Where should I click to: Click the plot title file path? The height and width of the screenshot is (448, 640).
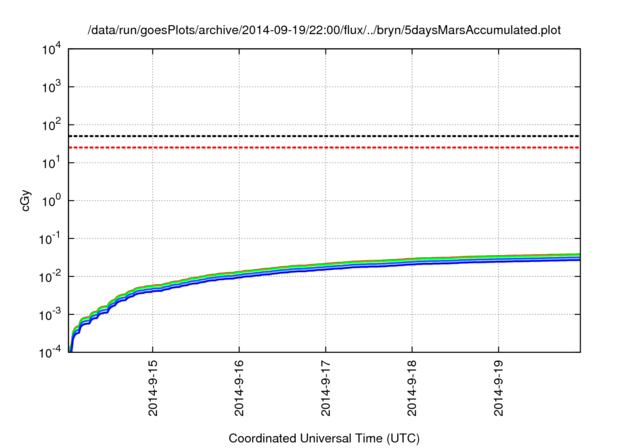(324, 30)
